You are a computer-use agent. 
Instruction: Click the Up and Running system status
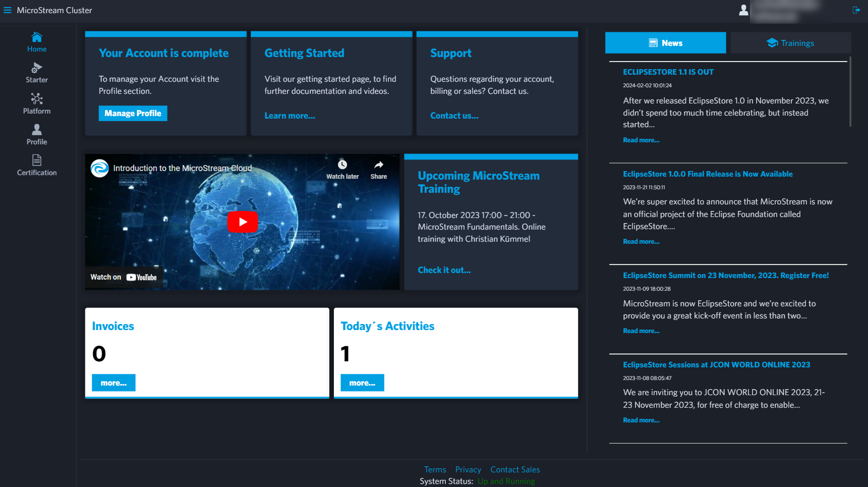506,481
